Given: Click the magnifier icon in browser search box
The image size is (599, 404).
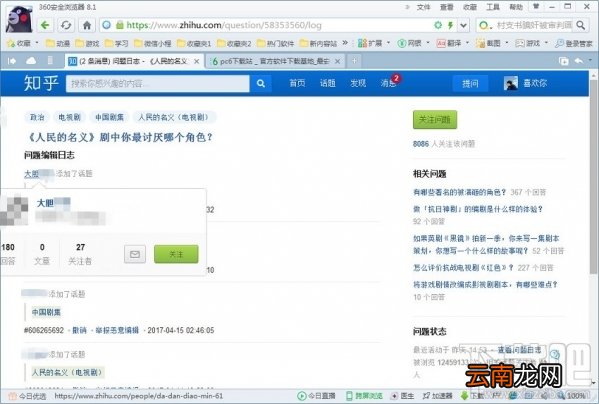Looking at the screenshot, I should [x=581, y=25].
